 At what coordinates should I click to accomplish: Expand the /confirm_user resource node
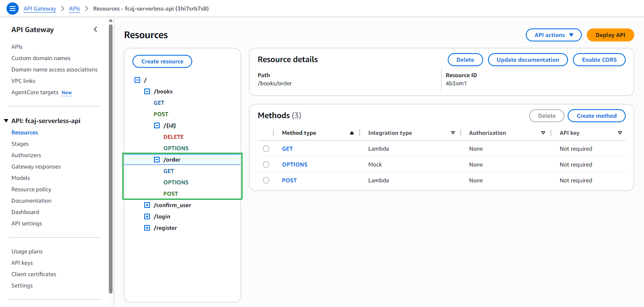pyautogui.click(x=147, y=205)
